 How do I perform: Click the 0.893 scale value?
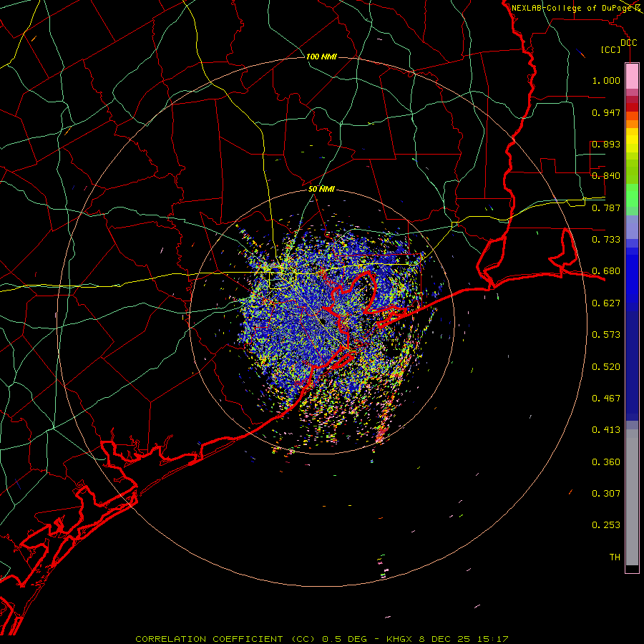[606, 144]
